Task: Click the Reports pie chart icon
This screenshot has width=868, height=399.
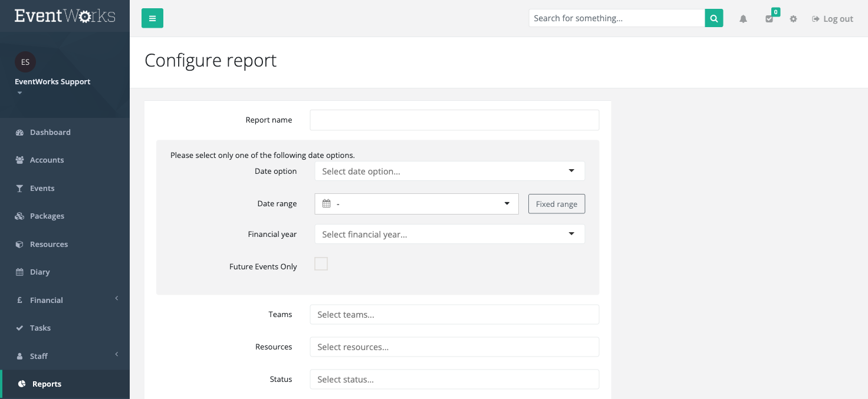Action: point(22,384)
